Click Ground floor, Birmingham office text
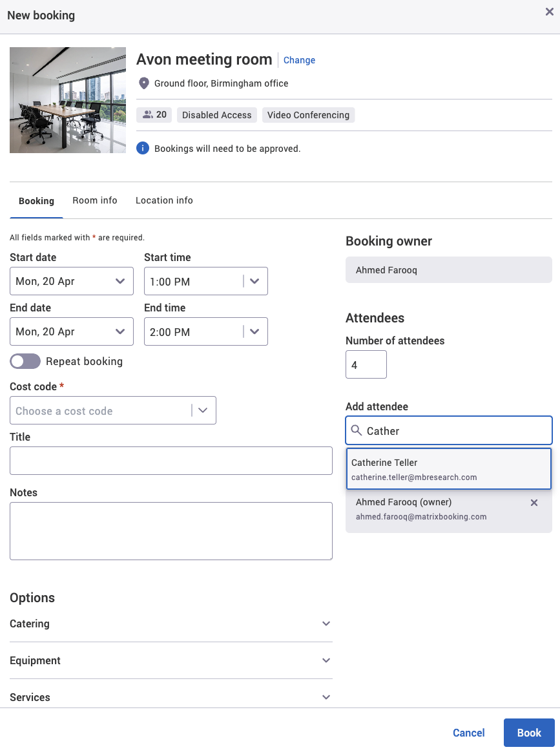 click(x=221, y=83)
